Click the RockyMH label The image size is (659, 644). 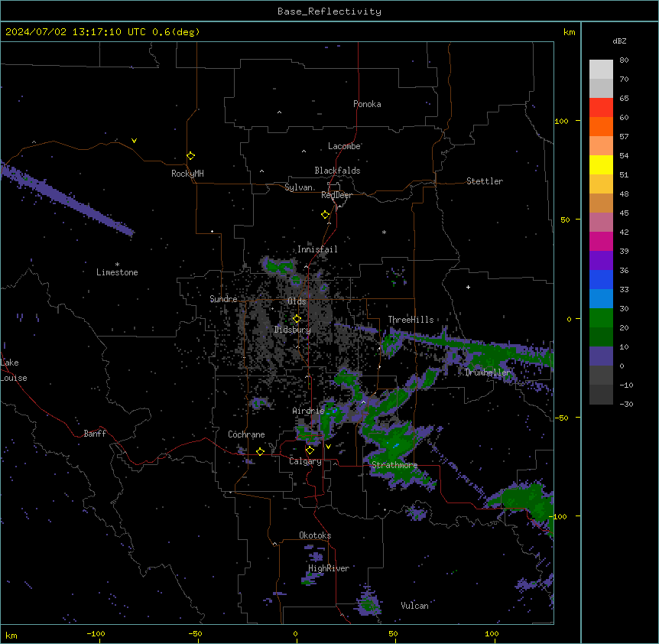pyautogui.click(x=187, y=174)
